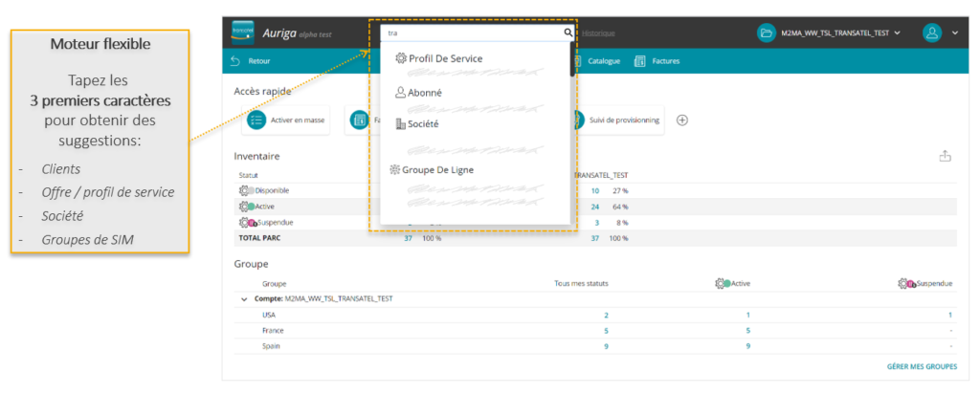Viewport: 980px width, 394px height.
Task: Click the user profile avatar icon
Action: (x=931, y=33)
